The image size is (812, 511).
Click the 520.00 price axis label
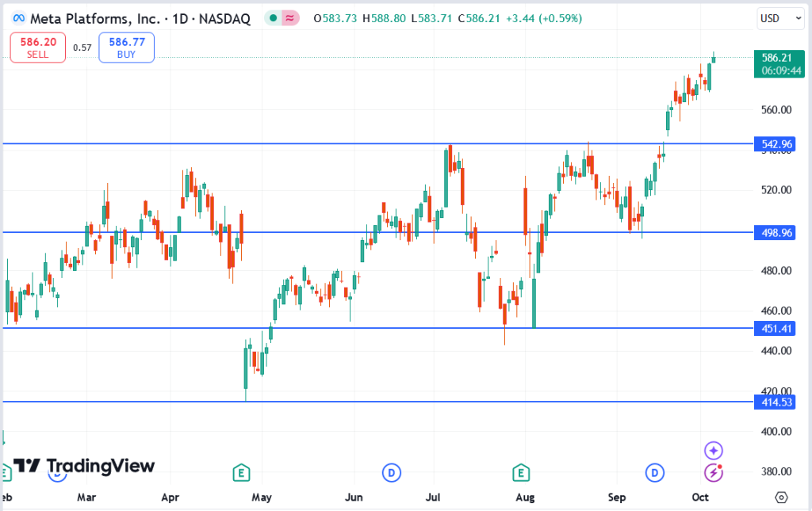(776, 190)
